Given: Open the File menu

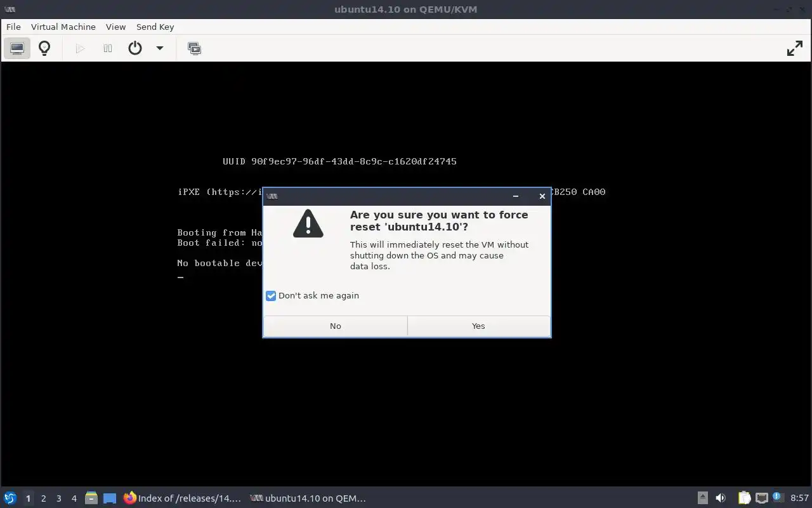Looking at the screenshot, I should tap(13, 27).
